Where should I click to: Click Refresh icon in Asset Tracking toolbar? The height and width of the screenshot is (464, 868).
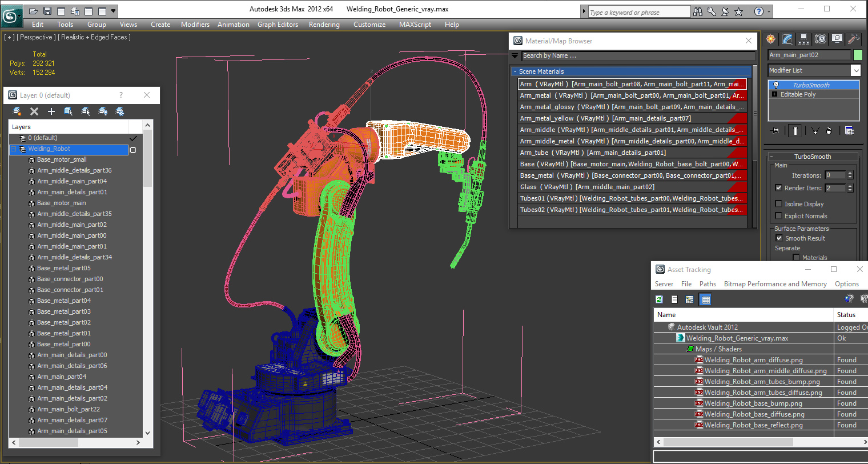[660, 299]
